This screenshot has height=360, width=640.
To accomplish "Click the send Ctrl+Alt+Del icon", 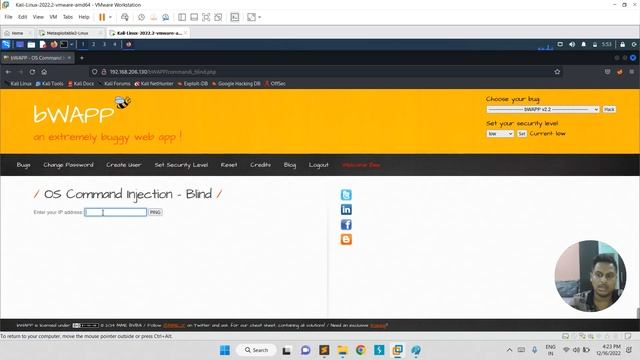I will (125, 17).
